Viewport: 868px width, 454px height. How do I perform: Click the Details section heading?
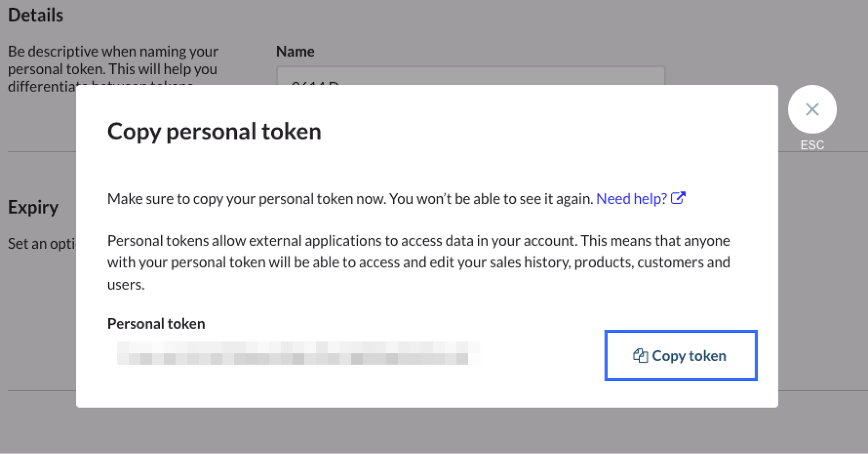click(x=35, y=15)
